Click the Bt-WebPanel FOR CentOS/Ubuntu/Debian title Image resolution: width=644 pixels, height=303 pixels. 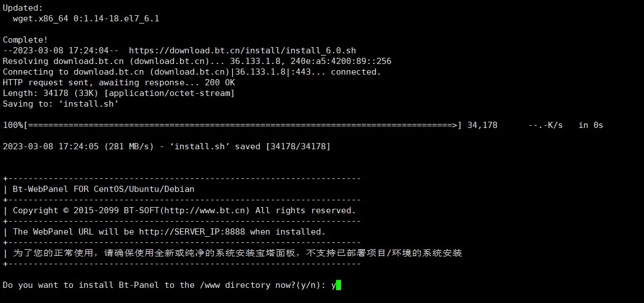[103, 189]
